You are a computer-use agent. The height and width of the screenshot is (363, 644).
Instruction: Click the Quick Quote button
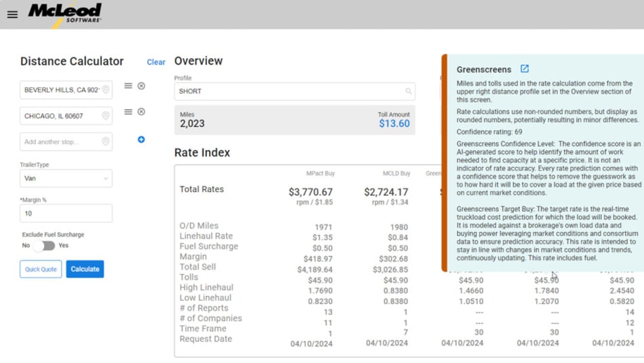tap(41, 269)
